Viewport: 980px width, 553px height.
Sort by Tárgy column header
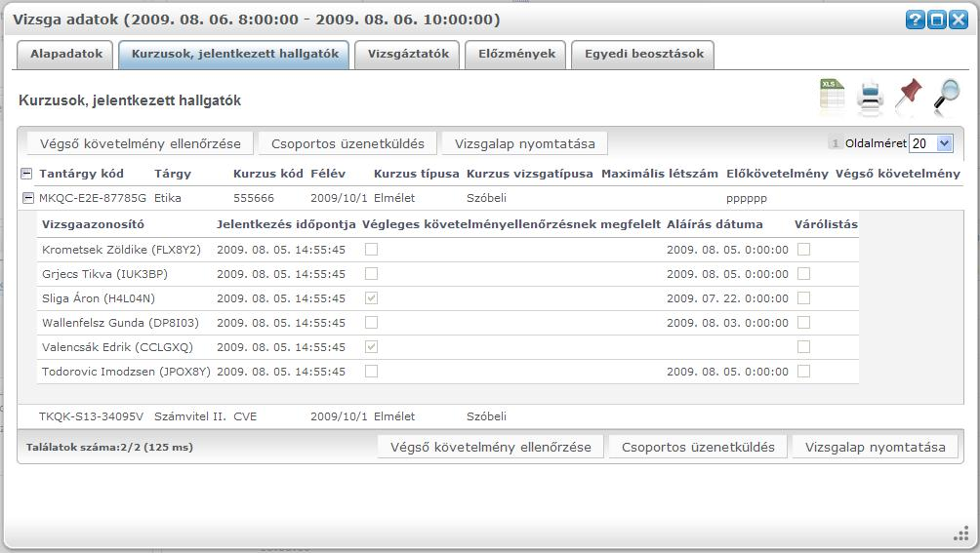pos(173,174)
